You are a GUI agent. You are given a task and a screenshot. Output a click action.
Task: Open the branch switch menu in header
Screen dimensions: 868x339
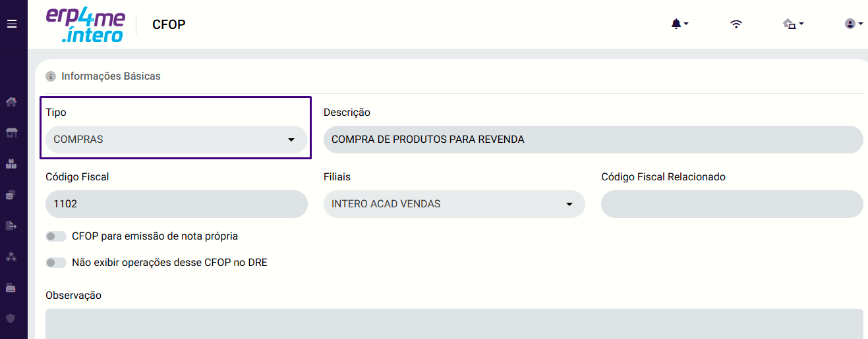click(x=794, y=24)
